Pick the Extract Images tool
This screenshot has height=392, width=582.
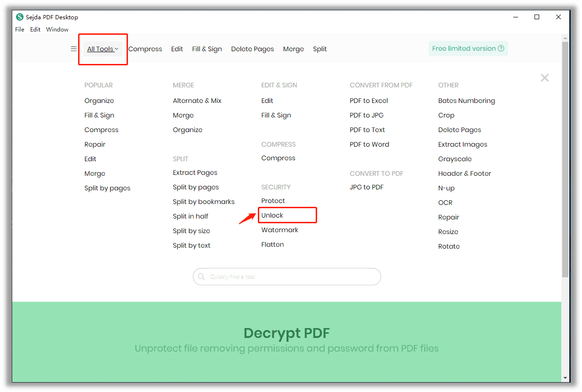pos(463,144)
